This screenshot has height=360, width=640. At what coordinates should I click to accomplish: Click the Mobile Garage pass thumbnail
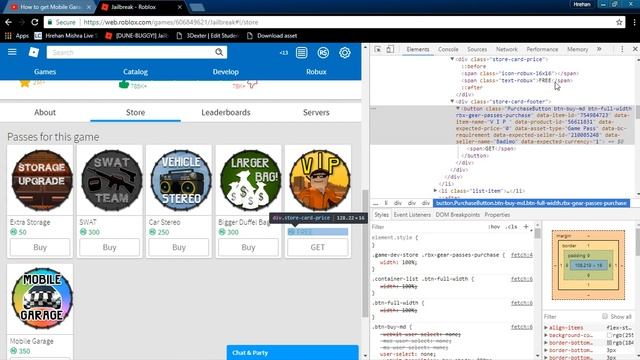tap(41, 298)
